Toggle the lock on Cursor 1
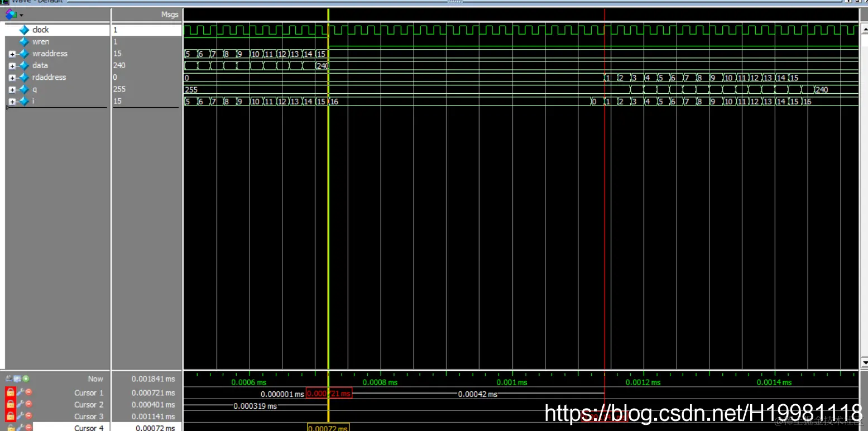 coord(11,392)
